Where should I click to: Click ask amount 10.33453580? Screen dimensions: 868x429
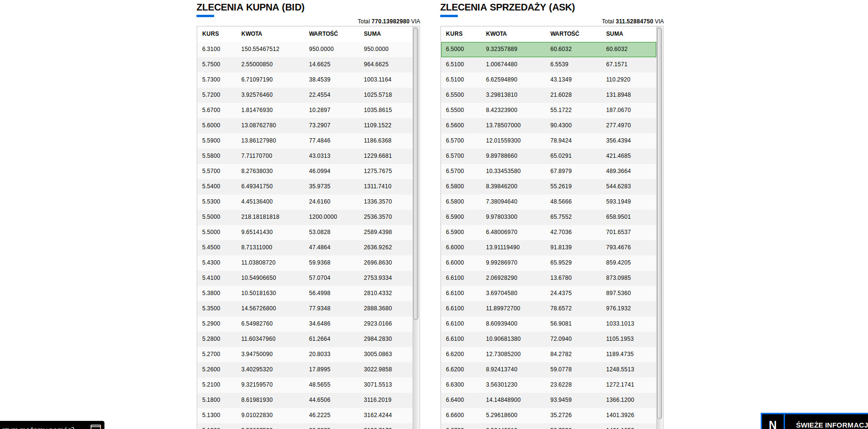503,171
